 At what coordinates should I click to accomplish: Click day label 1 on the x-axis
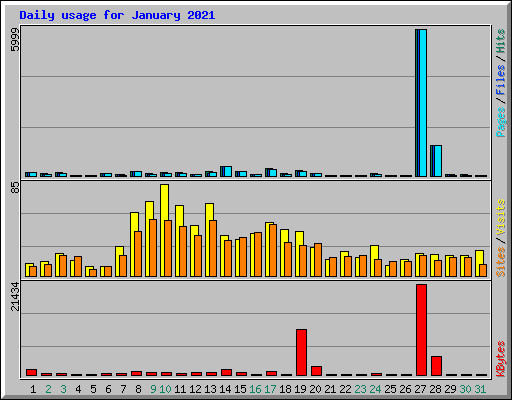pyautogui.click(x=33, y=389)
